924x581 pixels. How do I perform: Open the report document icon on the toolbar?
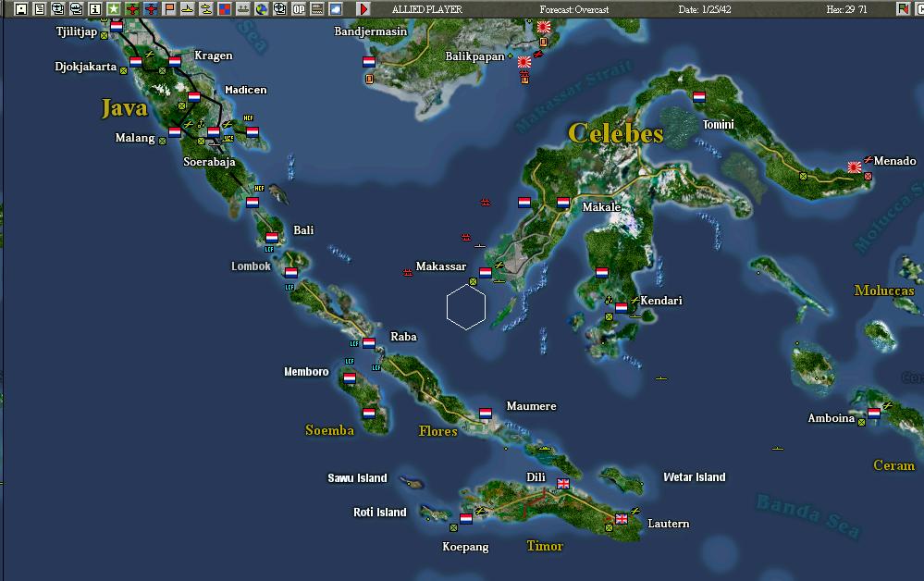[x=39, y=7]
